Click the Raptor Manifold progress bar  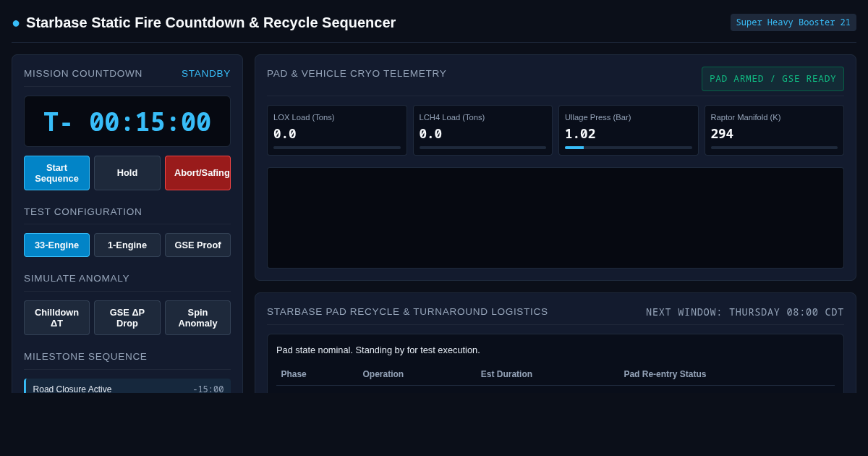point(774,148)
